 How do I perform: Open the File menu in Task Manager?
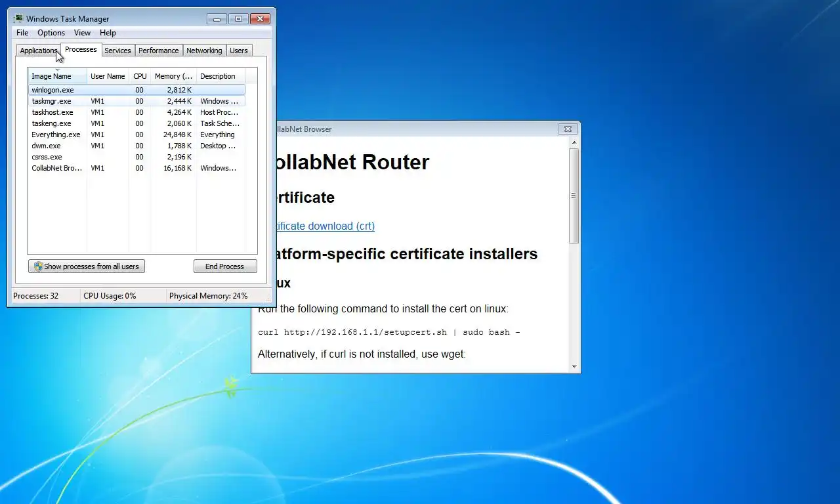coord(22,33)
